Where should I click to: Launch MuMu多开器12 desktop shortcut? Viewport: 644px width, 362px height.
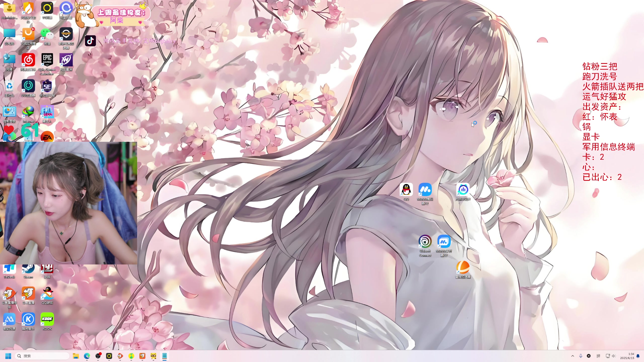444,246
